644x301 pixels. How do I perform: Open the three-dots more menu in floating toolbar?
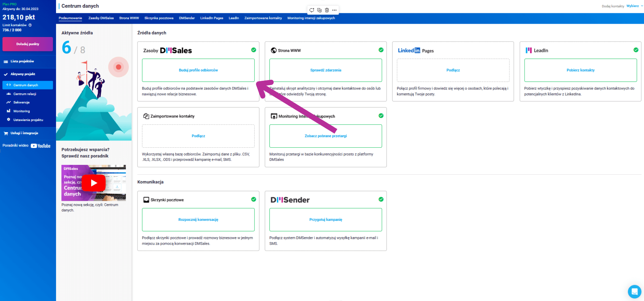pyautogui.click(x=334, y=10)
